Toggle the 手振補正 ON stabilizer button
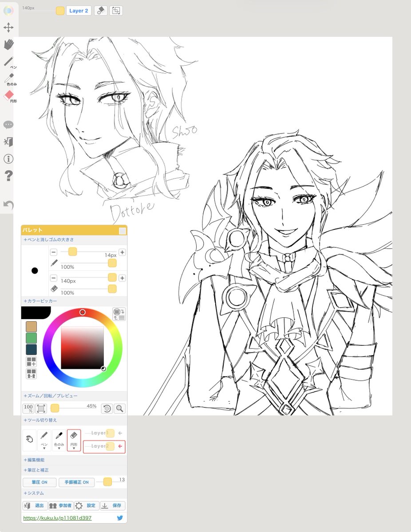Viewport: 411px width, 532px height. click(x=76, y=482)
